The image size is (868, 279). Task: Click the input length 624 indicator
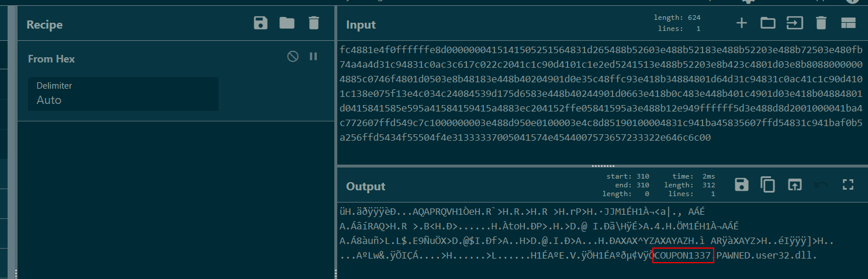pos(677,18)
